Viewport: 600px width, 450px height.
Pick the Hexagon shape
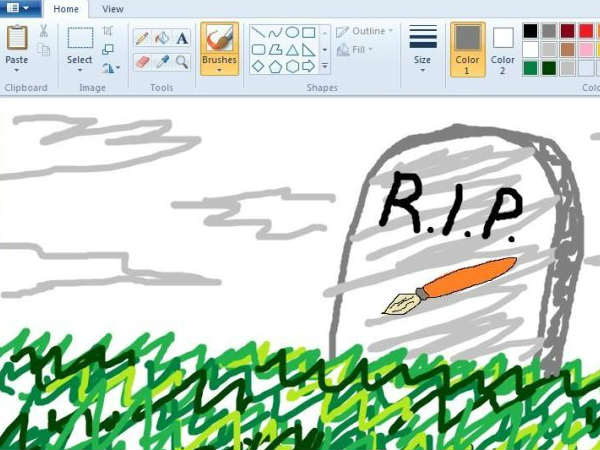pyautogui.click(x=292, y=66)
